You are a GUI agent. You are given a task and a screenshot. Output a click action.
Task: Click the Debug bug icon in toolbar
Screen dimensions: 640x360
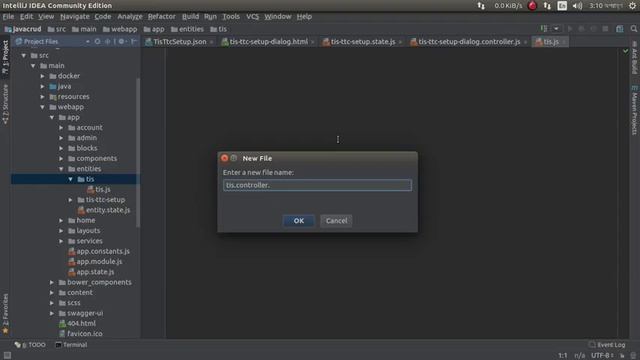point(581,29)
